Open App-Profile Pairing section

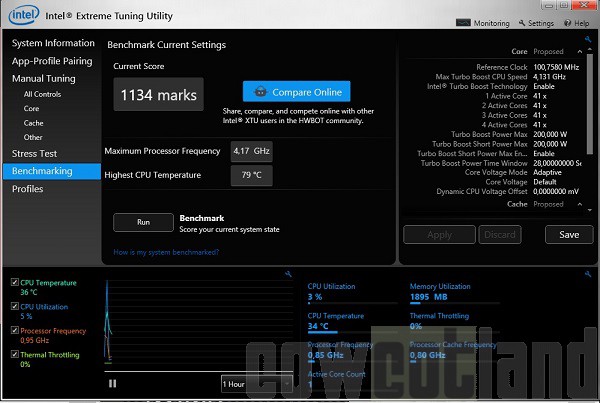(52, 61)
